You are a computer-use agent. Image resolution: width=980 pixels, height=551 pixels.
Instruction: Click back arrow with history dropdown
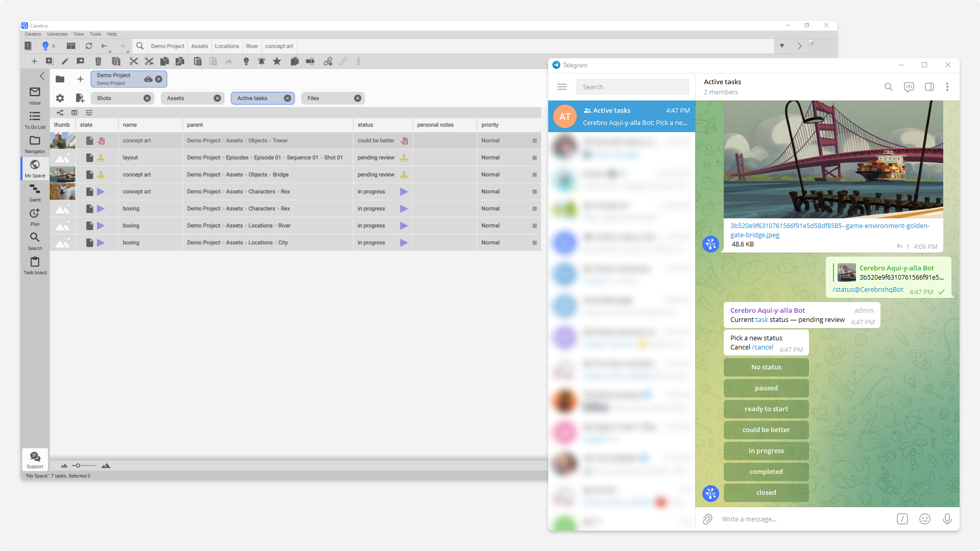pos(105,46)
